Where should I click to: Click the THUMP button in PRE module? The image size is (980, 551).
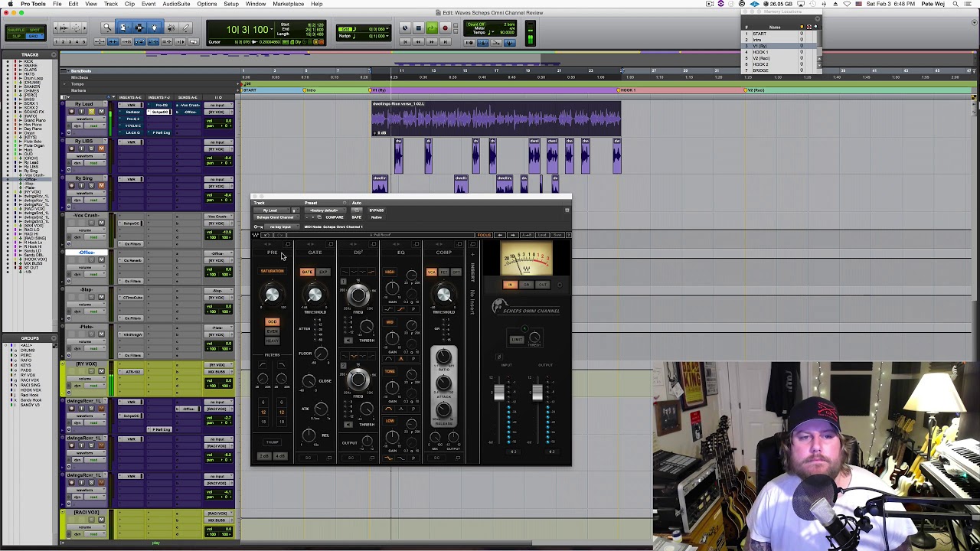pyautogui.click(x=273, y=442)
